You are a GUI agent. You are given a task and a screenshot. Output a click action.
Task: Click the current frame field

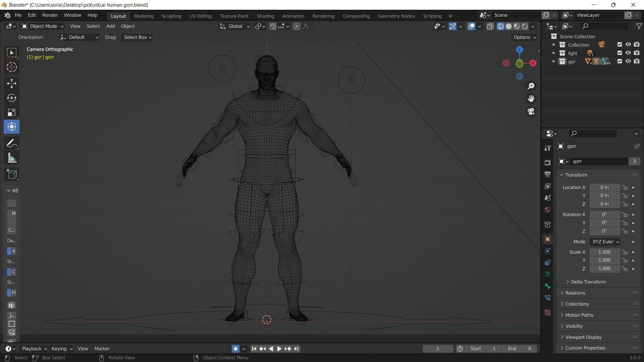click(438, 349)
